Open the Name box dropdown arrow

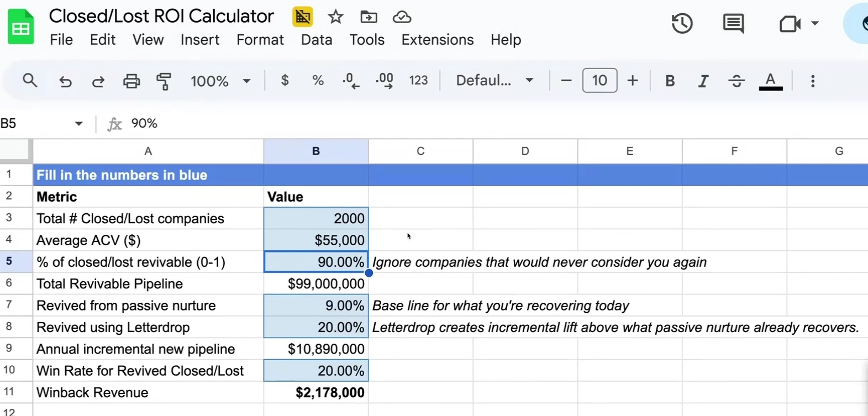coord(78,123)
